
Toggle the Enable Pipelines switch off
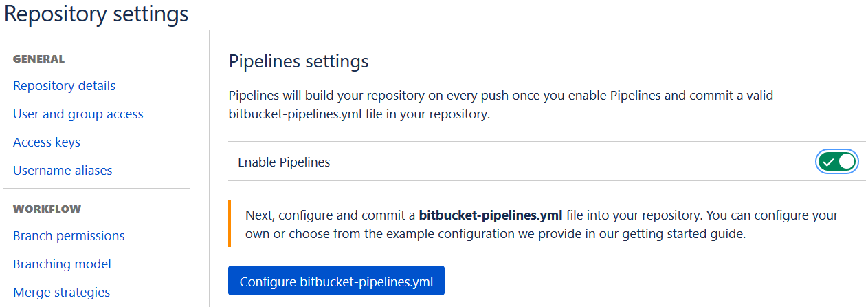coord(837,162)
